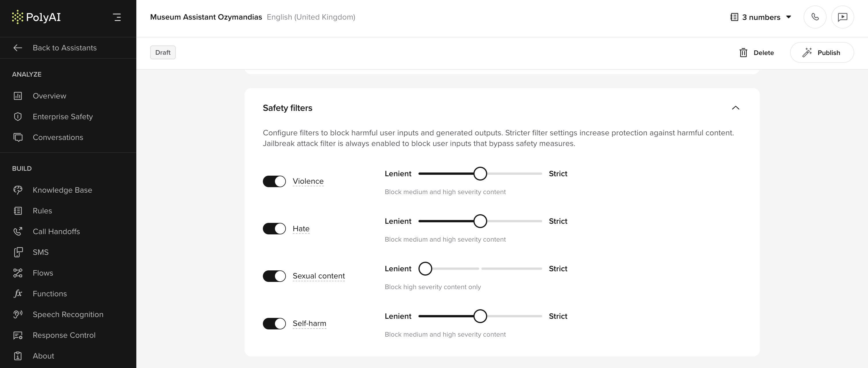Go back to Assistants

click(x=64, y=48)
